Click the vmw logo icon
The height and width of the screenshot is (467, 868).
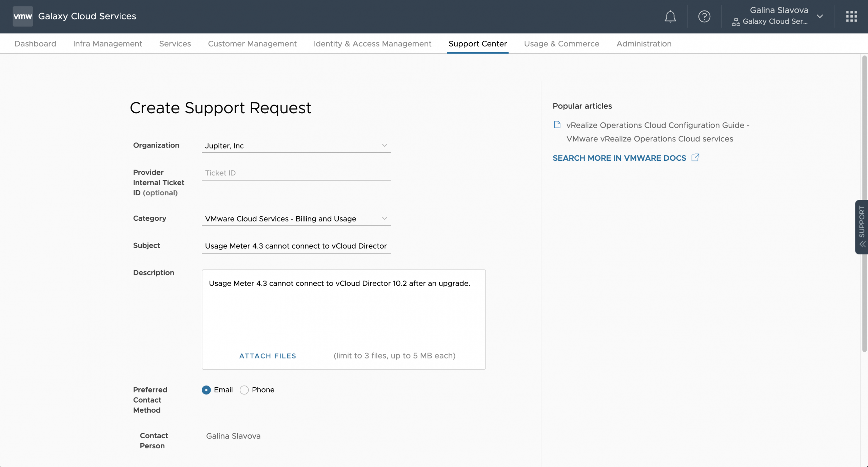23,16
